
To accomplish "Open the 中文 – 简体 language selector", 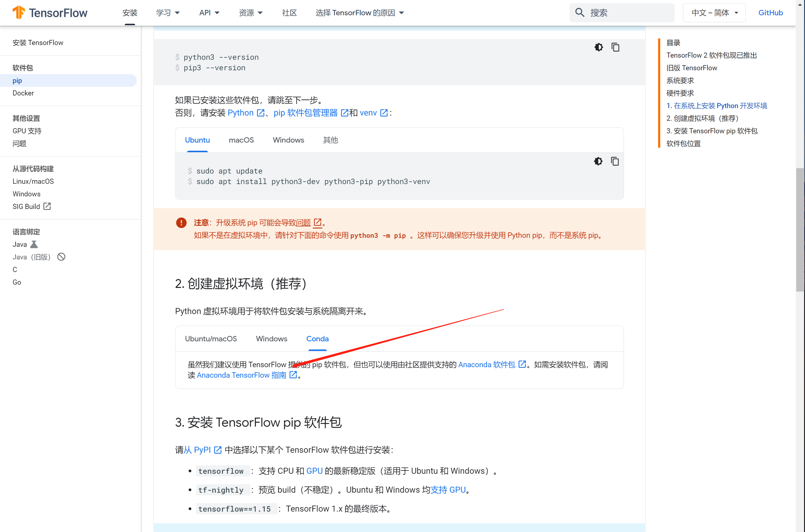I will click(x=714, y=13).
